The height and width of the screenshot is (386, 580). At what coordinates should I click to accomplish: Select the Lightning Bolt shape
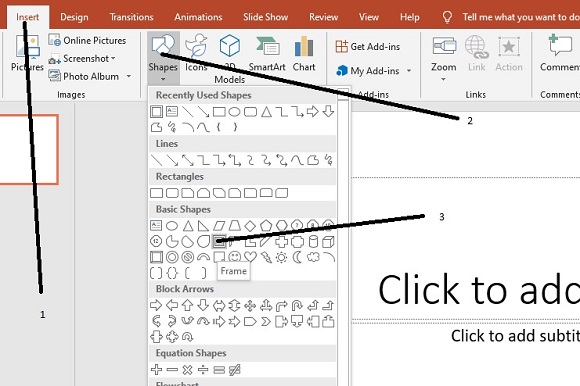pos(266,257)
